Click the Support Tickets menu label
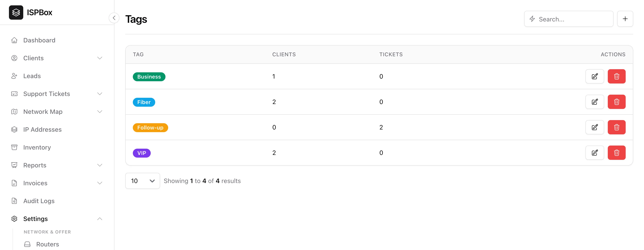 coord(47,94)
